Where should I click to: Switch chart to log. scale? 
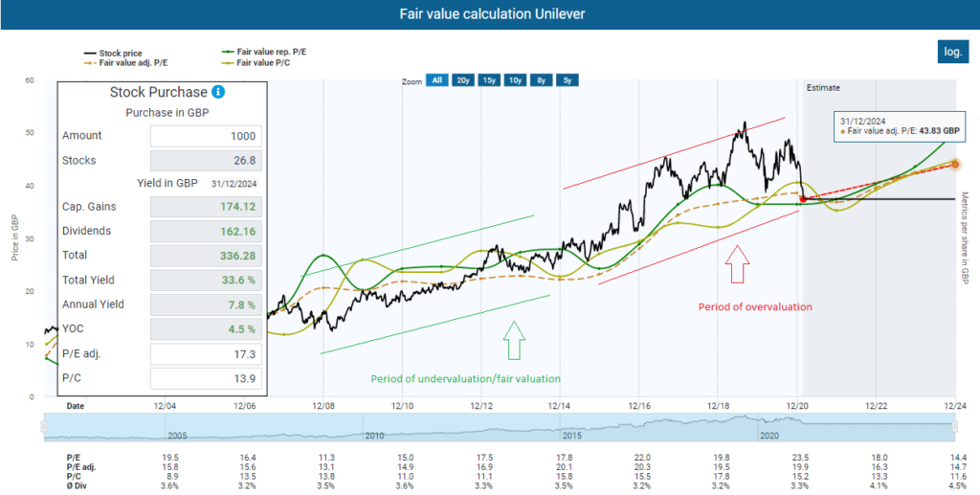click(x=952, y=52)
